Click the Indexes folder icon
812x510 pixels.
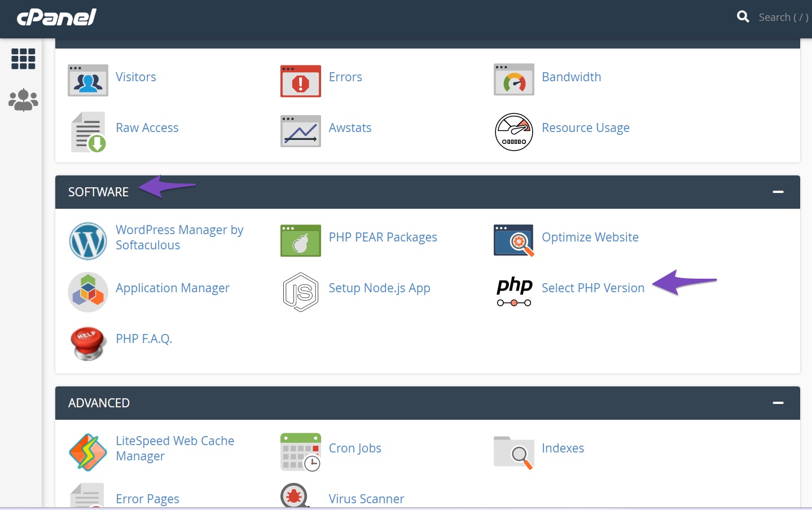(x=514, y=452)
